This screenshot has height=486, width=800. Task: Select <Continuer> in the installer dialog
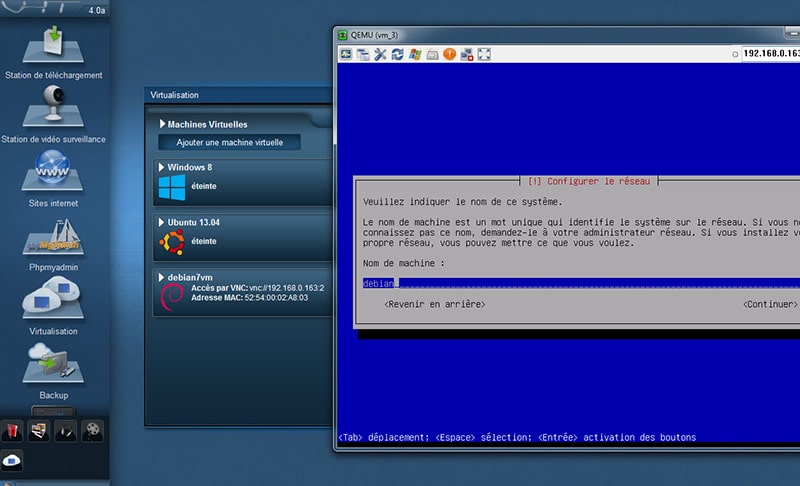click(770, 304)
